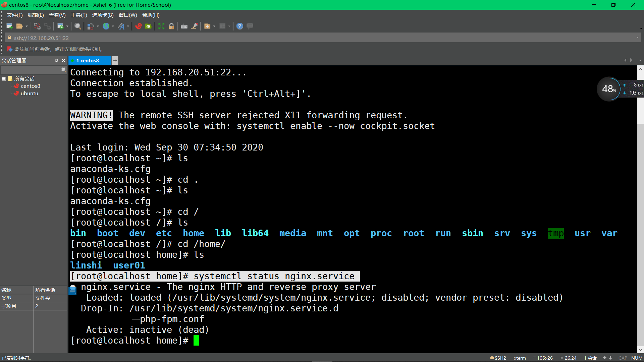Click the session search magnifier icon
This screenshot has height=362, width=644.
pos(64,70)
